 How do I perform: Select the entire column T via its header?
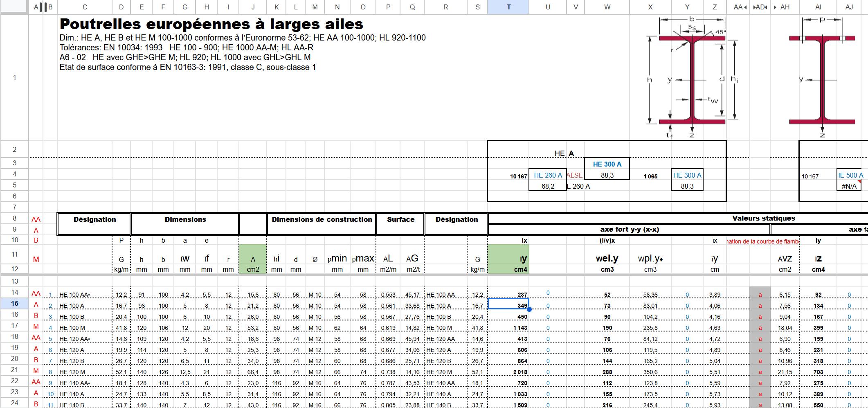click(x=508, y=7)
